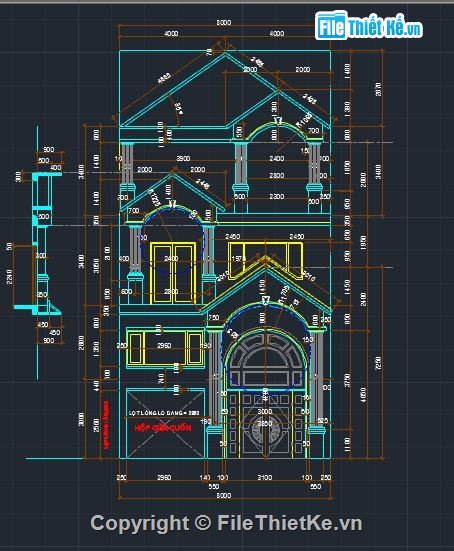
Task: Select the 2870 roof height dimension
Action: (x=378, y=89)
